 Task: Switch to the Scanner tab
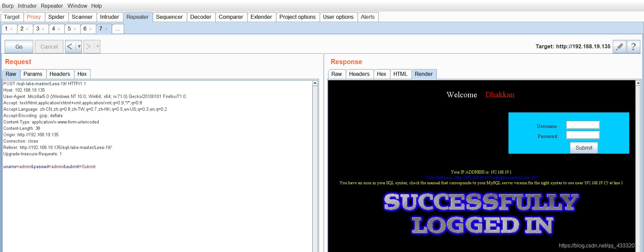point(82,17)
